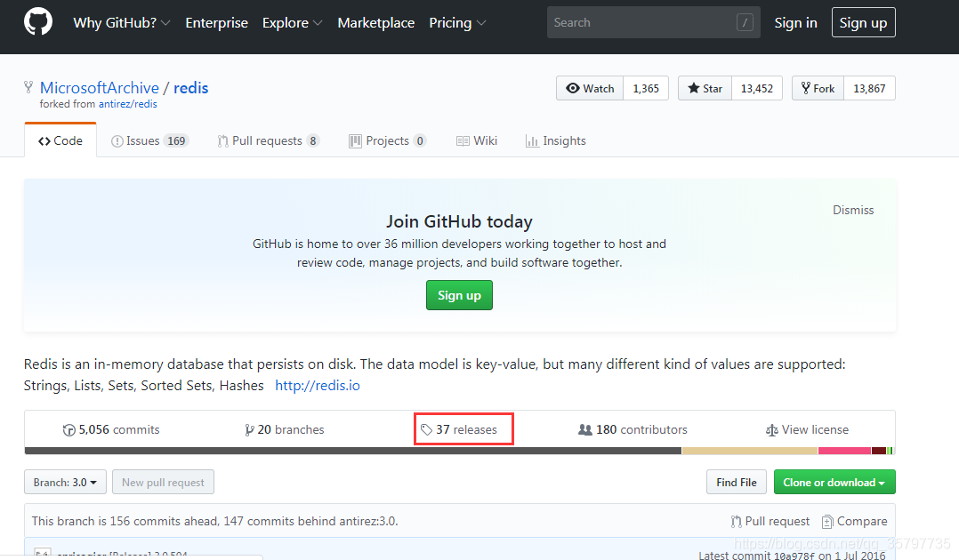View the 180 contributors
The image size is (959, 560).
pos(633,430)
